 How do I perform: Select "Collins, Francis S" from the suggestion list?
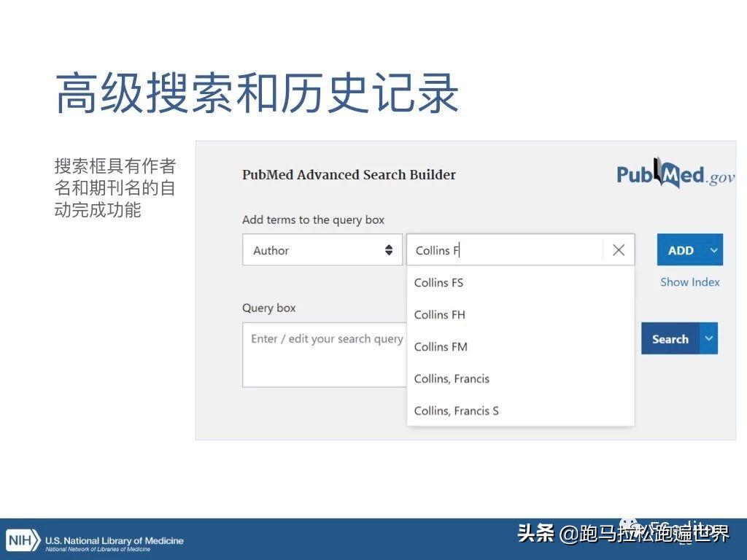[x=456, y=411]
